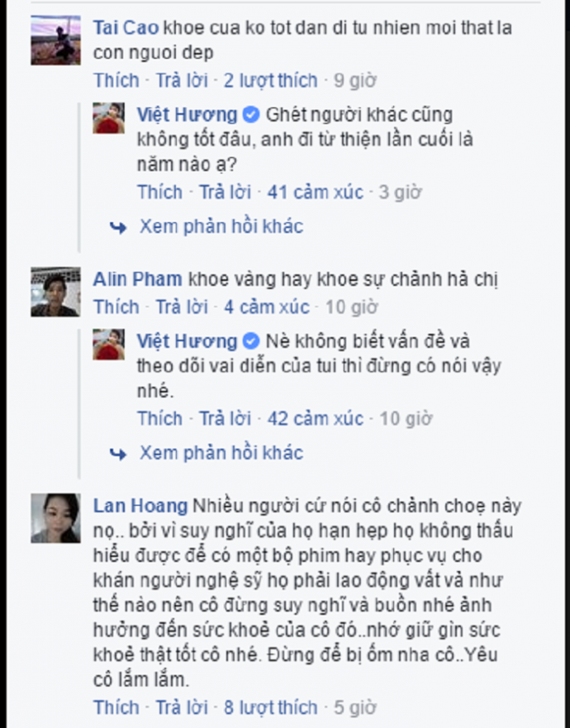Screen dimensions: 570x728
Task: Expand 'Xem phản hồi khác' under Tai Cao
Action: [x=221, y=226]
